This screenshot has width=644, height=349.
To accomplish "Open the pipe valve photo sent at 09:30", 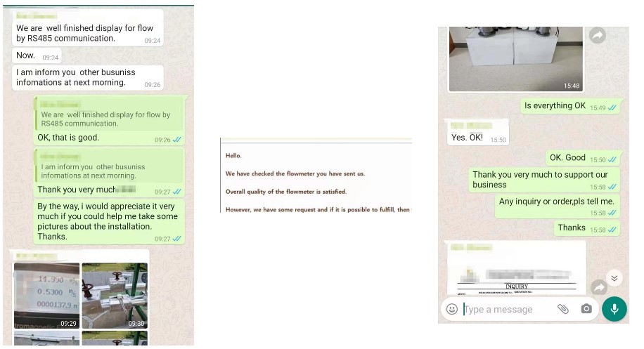I will pos(115,296).
